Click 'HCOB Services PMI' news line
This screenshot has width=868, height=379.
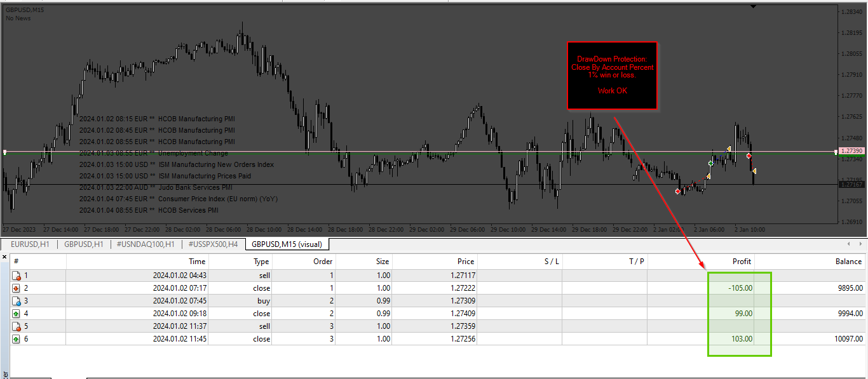149,210
